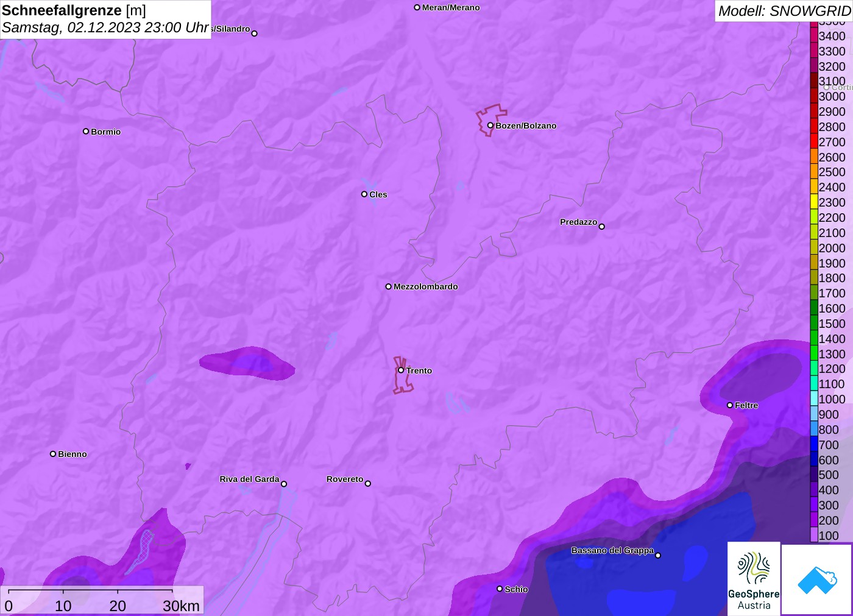The width and height of the screenshot is (853, 616).
Task: Click the Rovereto location marker dot
Action: coord(368,484)
